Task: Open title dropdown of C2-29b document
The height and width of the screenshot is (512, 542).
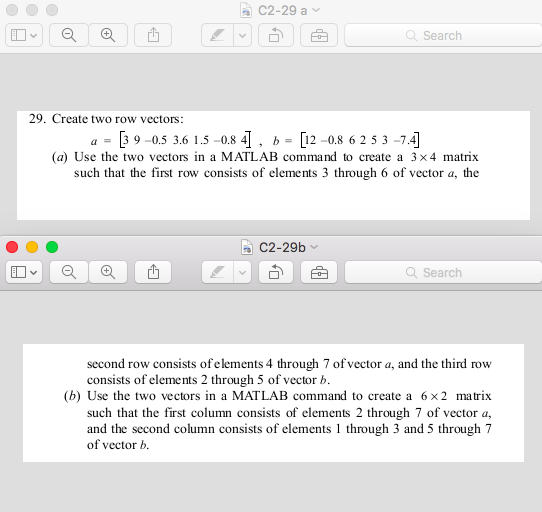Action: tap(314, 247)
